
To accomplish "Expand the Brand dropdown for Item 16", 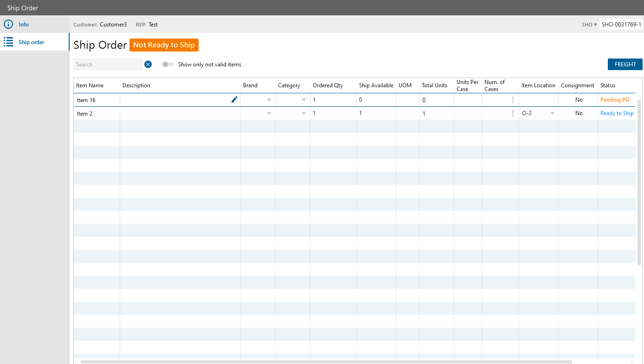I will (269, 100).
